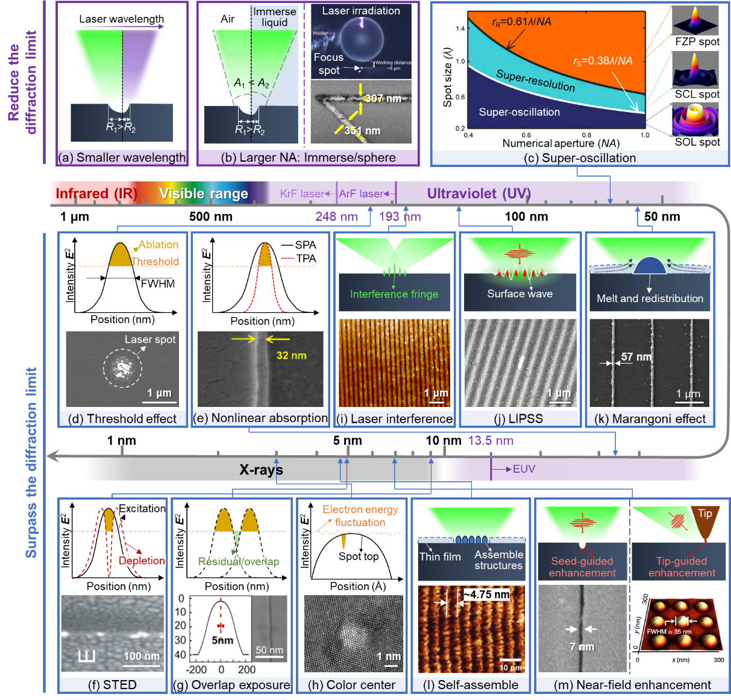Click the laser interference fringe micrograph
Screen dimensions: 731x700
click(x=394, y=362)
